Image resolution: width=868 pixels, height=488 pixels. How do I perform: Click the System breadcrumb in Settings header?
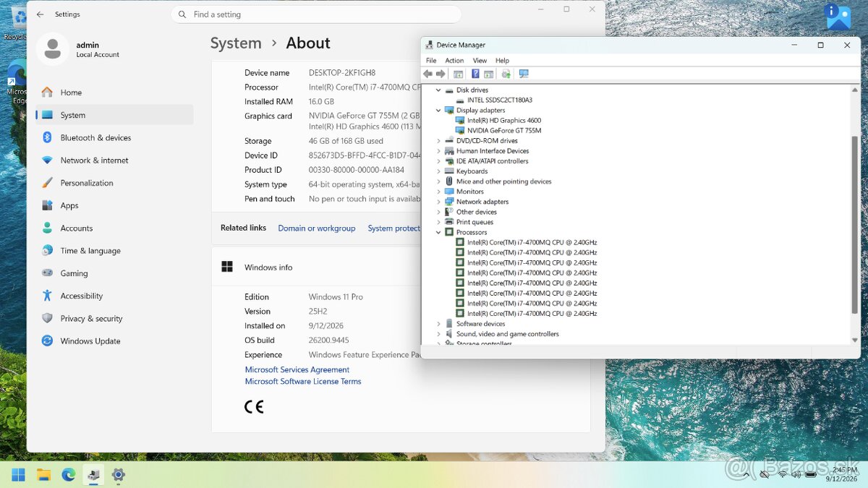[236, 43]
